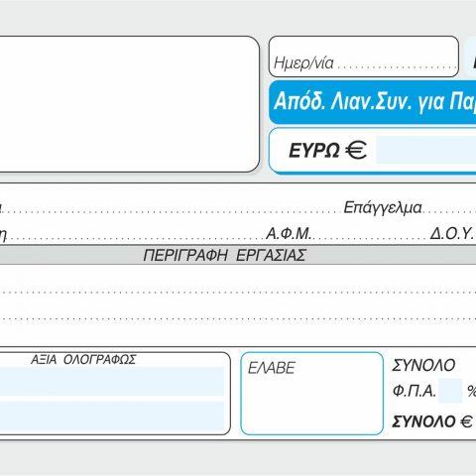This screenshot has height=476, width=476.
Task: Click the ΕΛΑΒΕ signature box
Action: [312, 394]
